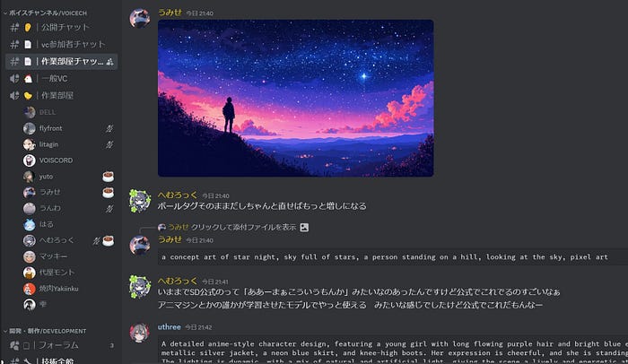Click the muted mic icon next to litagin
The width and height of the screenshot is (628, 364).
(109, 144)
